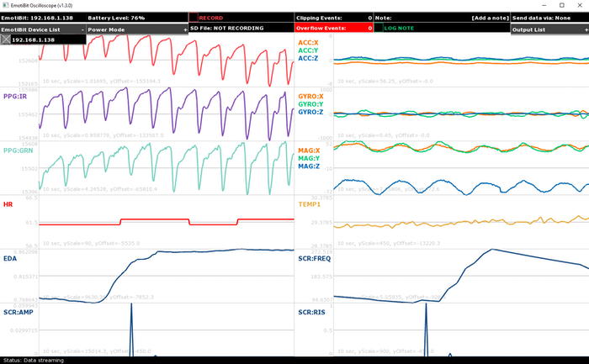Collapse the EmotiBit Device List panel
Screen dimensions: 589x364
point(82,29)
